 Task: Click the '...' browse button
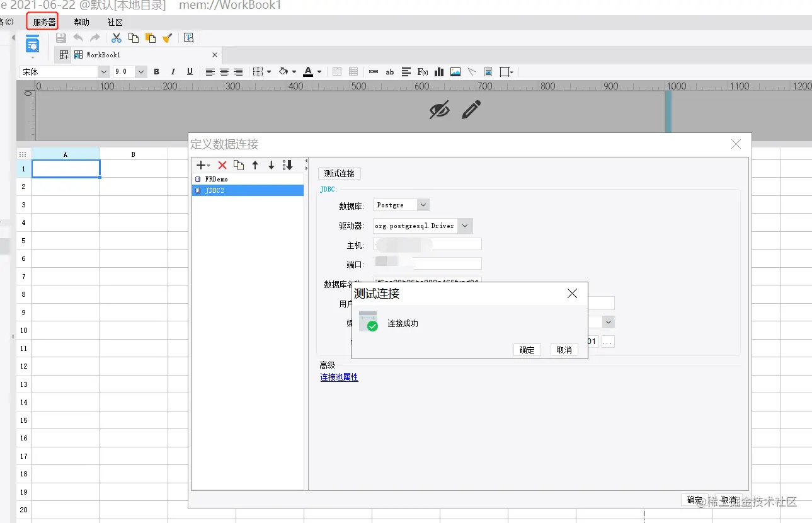[x=607, y=342]
